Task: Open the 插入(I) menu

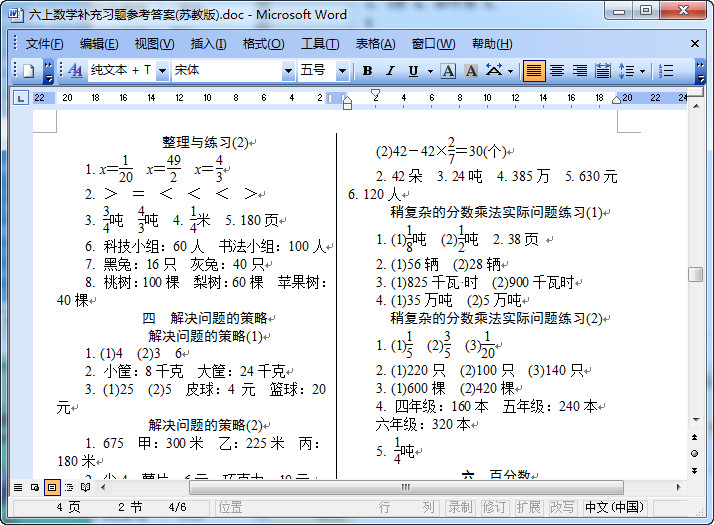Action: click(x=208, y=44)
